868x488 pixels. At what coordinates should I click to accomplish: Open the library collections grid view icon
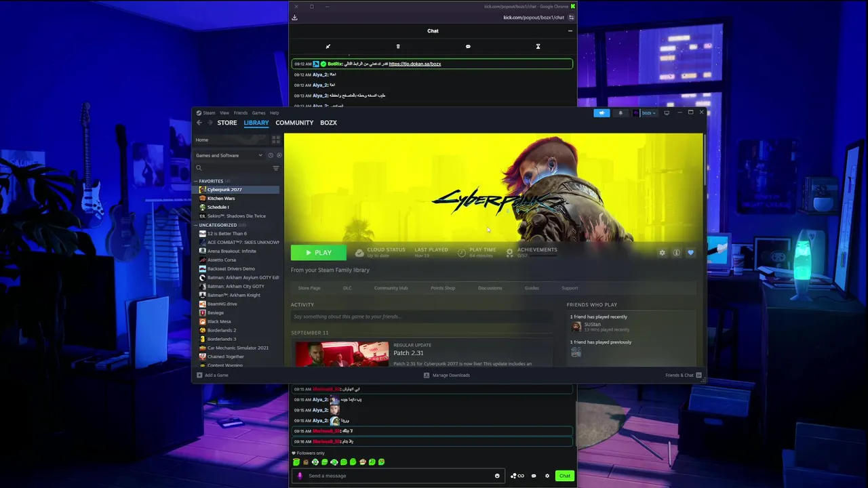tap(275, 140)
